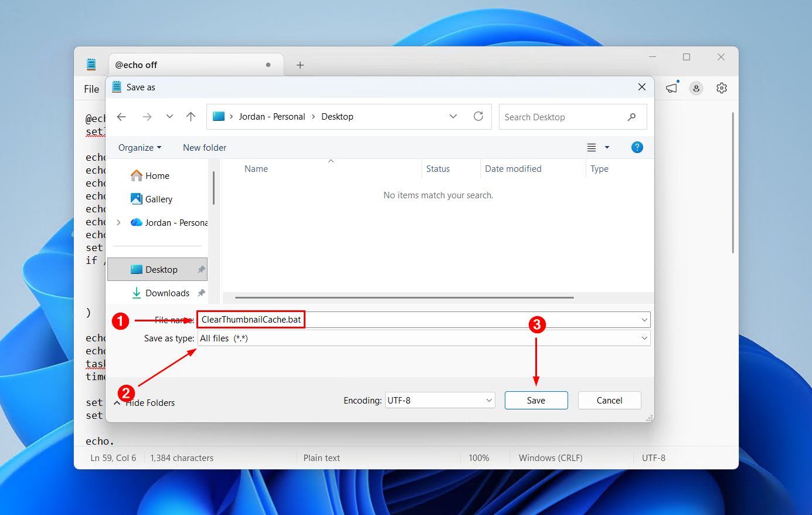The image size is (812, 515).
Task: Close the Notepad window
Action: (721, 57)
